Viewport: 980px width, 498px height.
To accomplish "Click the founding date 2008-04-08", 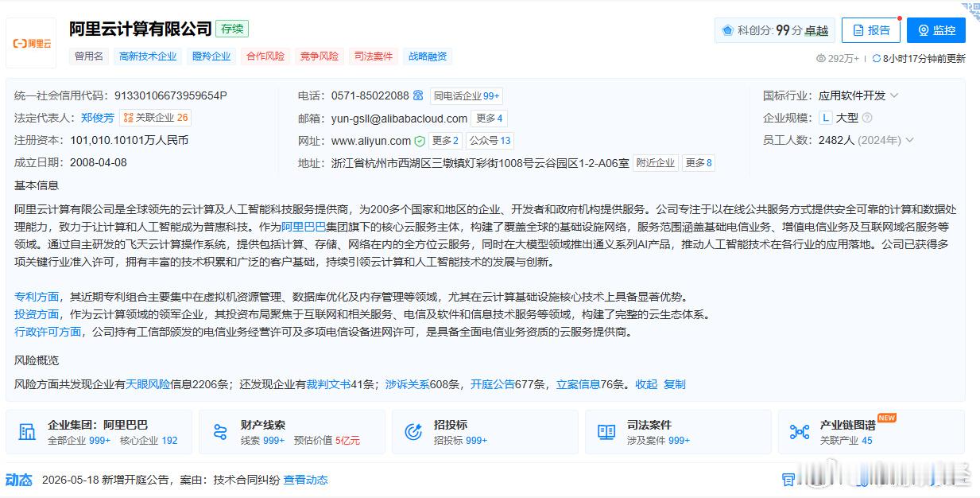I will pyautogui.click(x=99, y=162).
